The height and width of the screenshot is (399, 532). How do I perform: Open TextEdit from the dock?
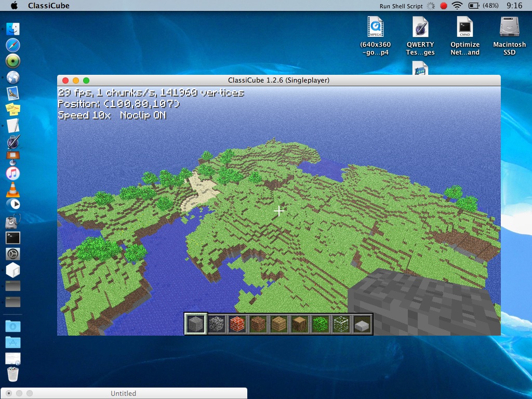[13, 125]
